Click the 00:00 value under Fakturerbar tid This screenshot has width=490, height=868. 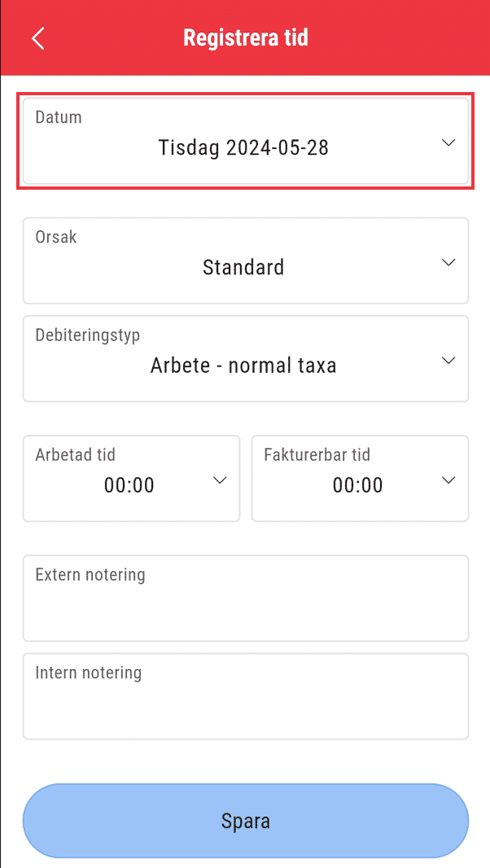357,485
